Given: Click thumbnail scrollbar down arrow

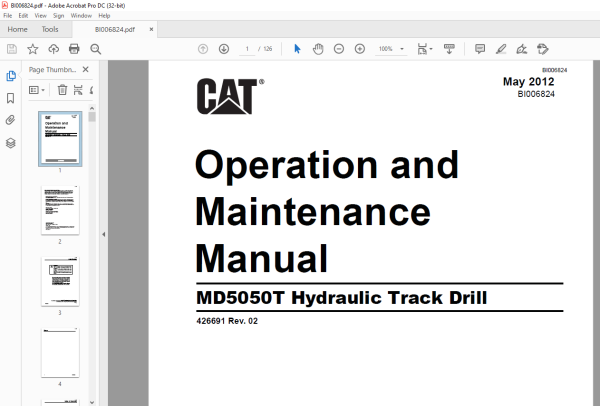Looking at the screenshot, I should (92, 402).
